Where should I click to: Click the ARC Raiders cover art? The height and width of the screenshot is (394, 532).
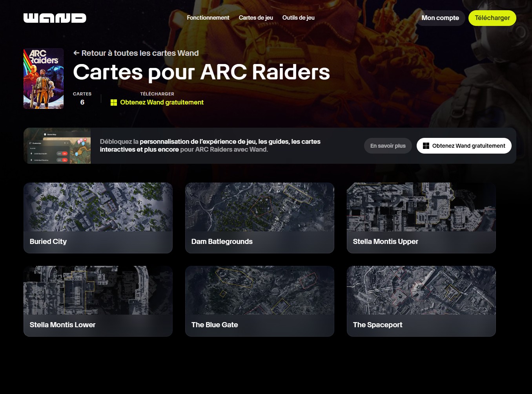coord(44,79)
